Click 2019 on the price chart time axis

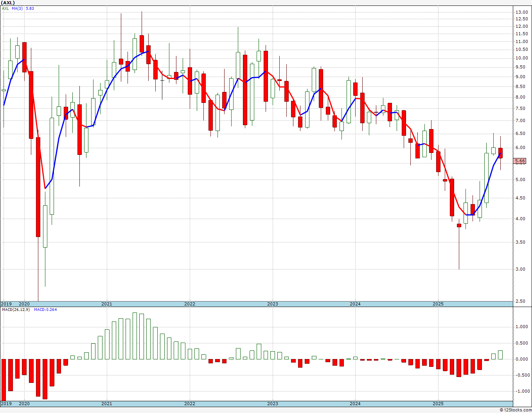(6, 304)
